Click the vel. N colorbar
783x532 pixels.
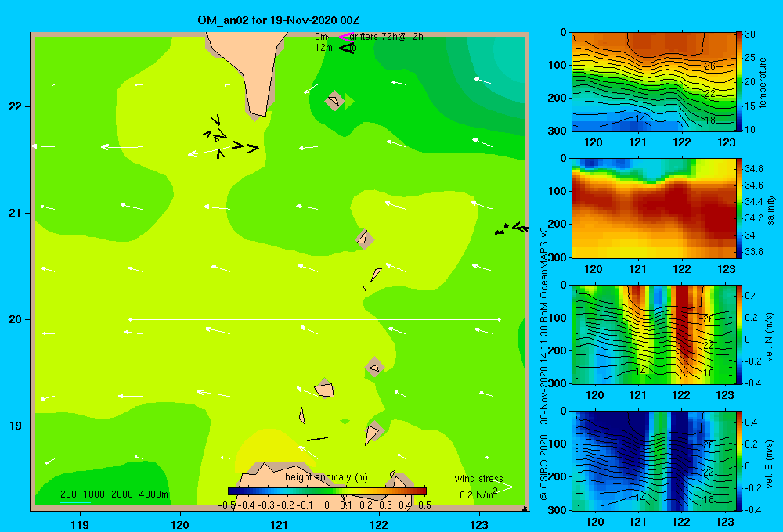(x=738, y=334)
